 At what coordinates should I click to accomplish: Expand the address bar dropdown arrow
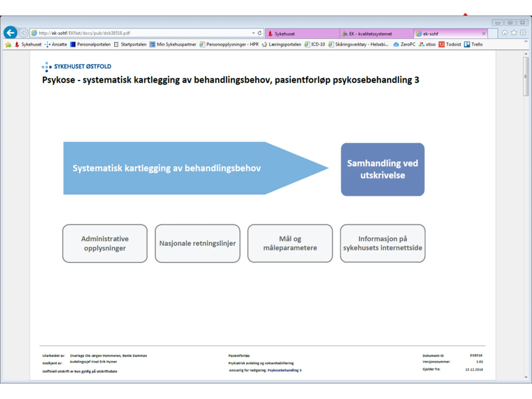click(x=253, y=33)
